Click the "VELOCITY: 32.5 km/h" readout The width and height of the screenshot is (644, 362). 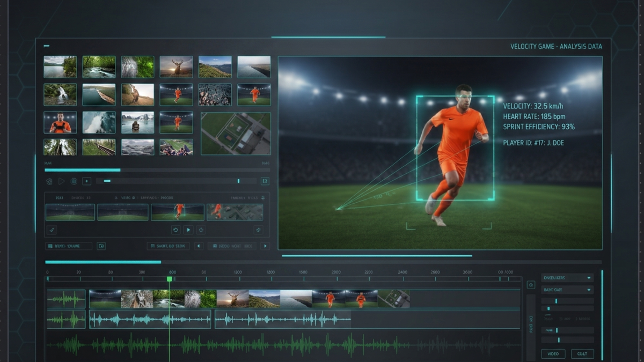point(533,106)
